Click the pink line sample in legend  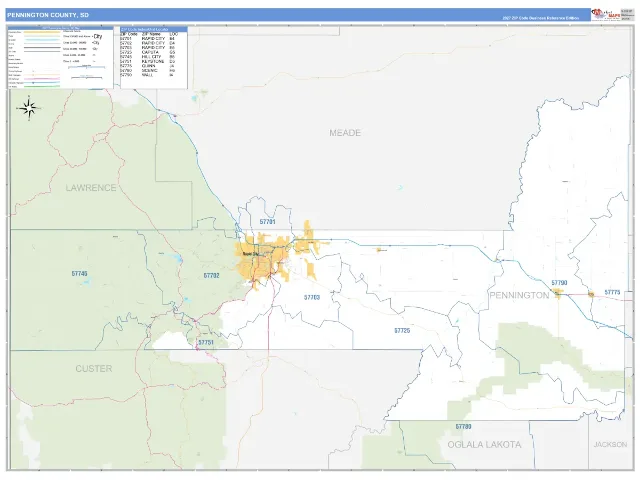pos(42,79)
